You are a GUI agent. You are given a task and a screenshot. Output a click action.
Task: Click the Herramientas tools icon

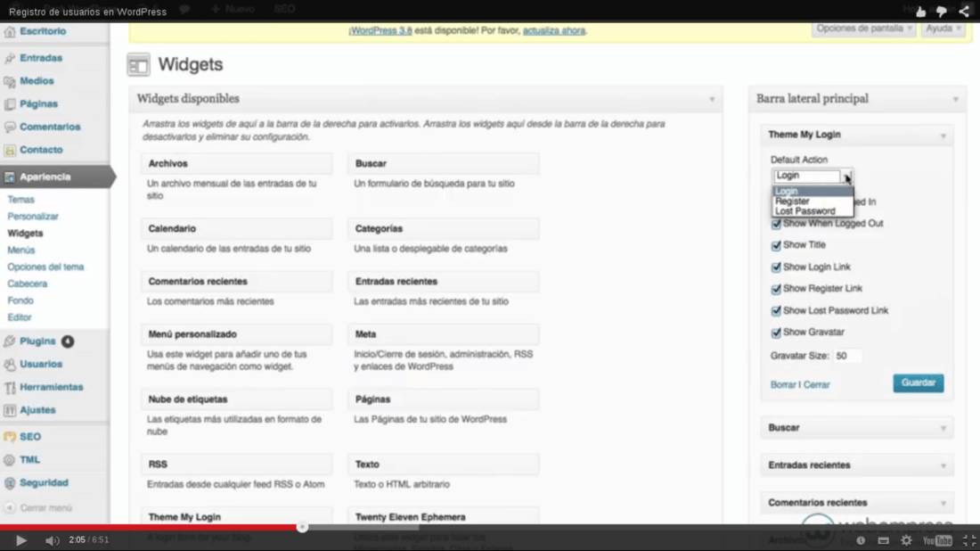[10, 388]
